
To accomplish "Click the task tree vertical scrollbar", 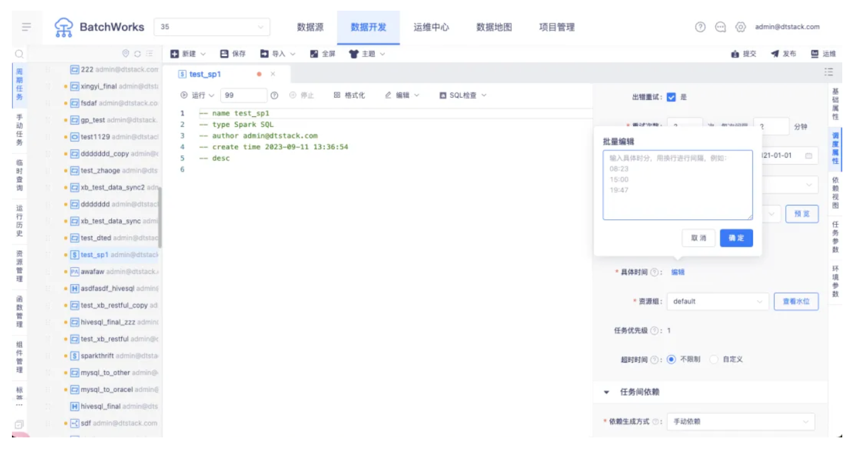I will [160, 217].
